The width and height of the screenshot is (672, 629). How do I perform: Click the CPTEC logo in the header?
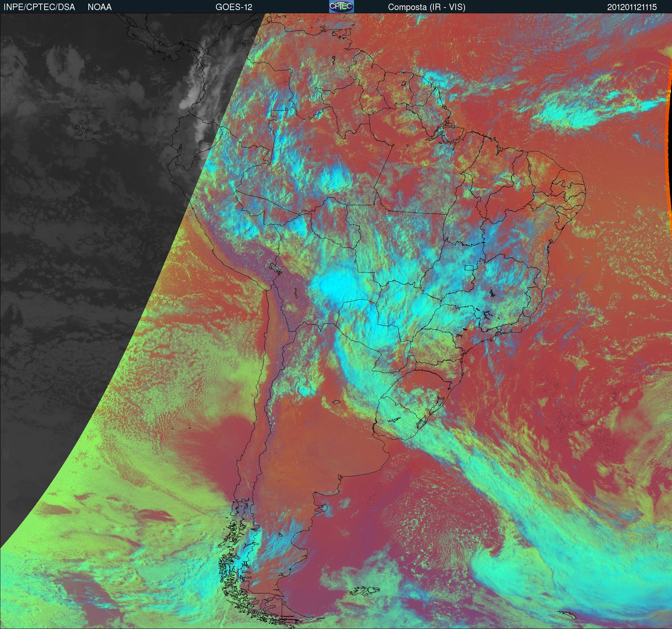341,6
